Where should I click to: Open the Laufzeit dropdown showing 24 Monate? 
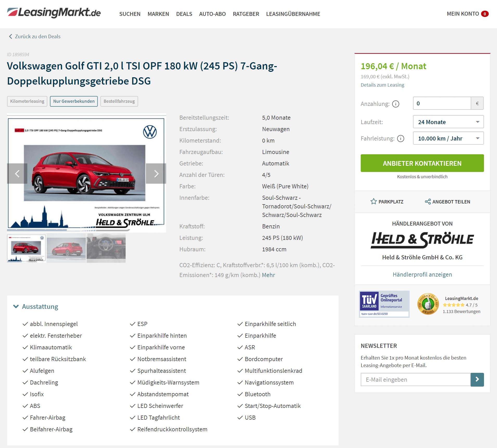pyautogui.click(x=448, y=122)
